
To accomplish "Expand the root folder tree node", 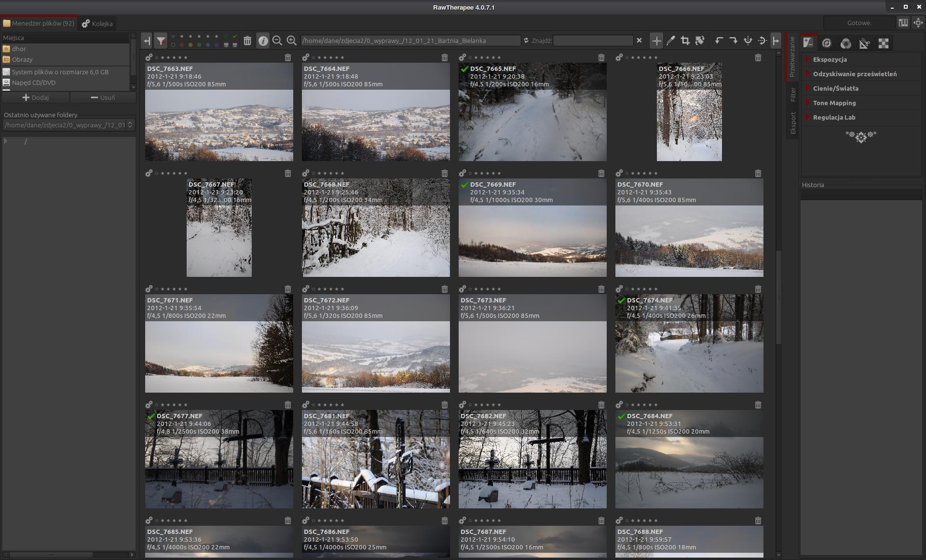I will click(x=6, y=141).
